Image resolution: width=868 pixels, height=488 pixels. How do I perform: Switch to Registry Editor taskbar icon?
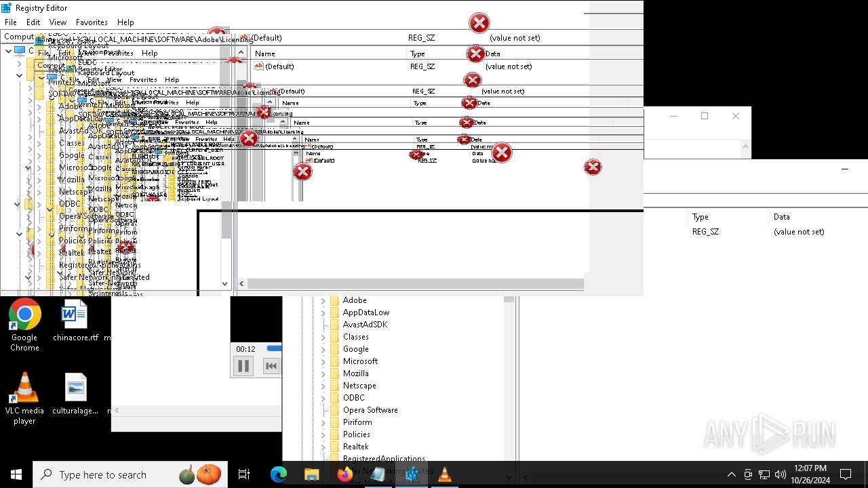pos(412,474)
